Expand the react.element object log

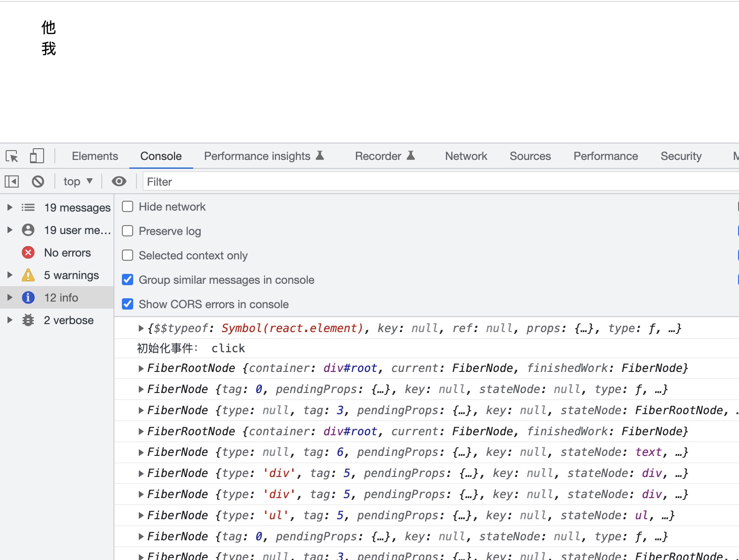click(x=141, y=328)
